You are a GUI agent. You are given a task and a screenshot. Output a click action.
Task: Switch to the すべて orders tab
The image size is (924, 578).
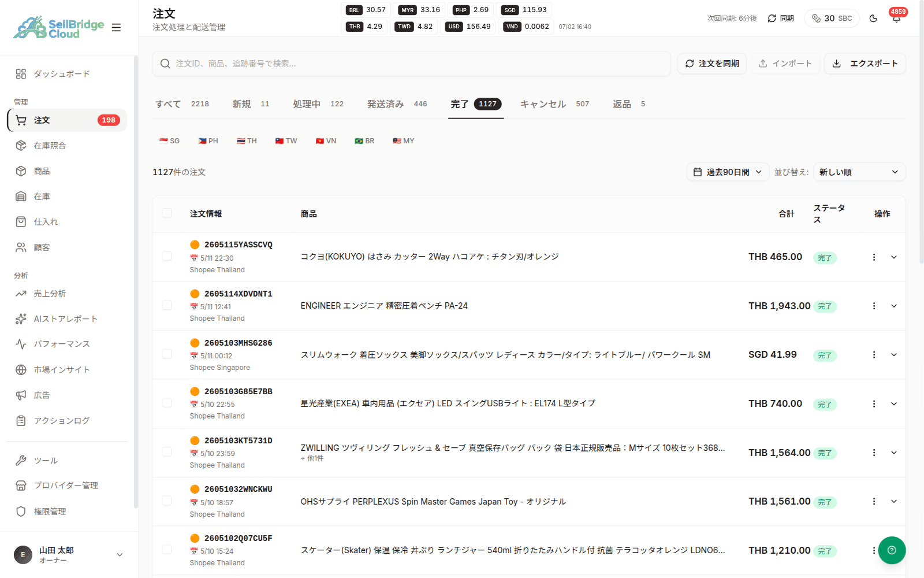182,104
